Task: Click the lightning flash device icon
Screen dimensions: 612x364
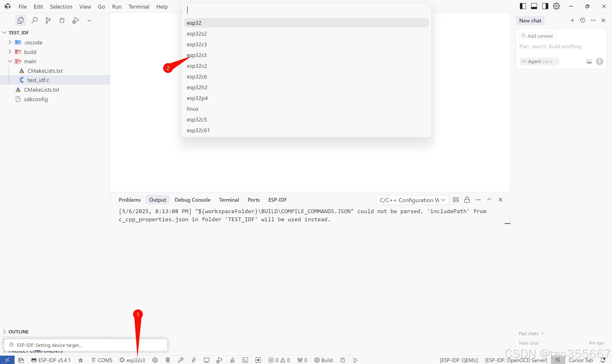Action: click(194, 360)
